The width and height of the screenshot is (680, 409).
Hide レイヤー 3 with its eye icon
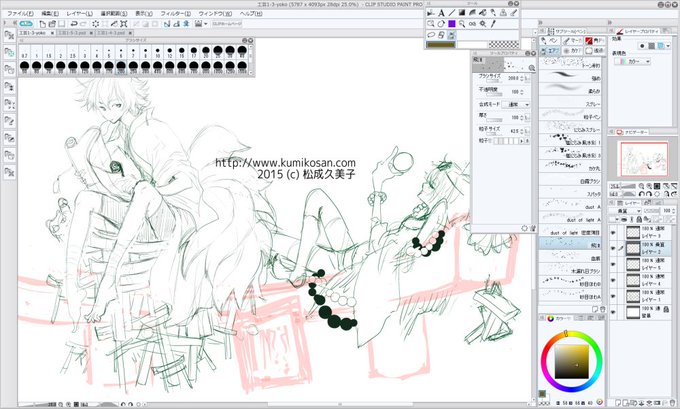pyautogui.click(x=613, y=233)
